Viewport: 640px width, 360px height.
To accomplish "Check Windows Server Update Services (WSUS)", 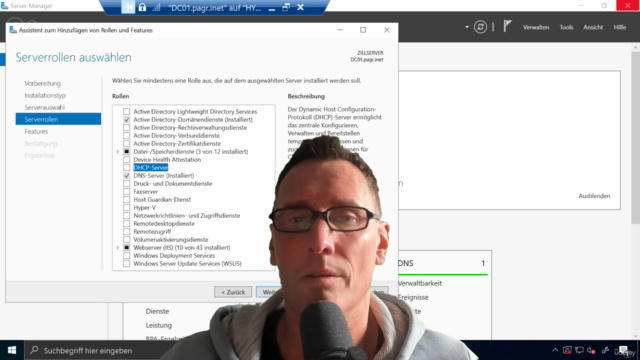I will 127,264.
